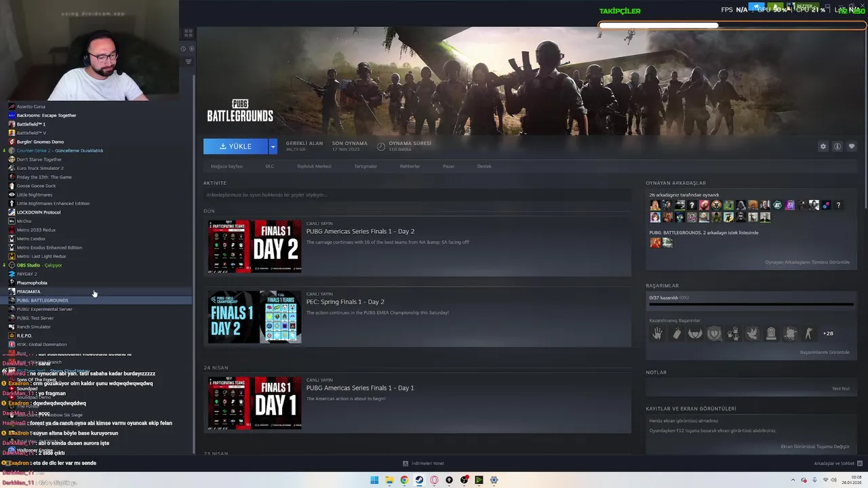Viewport: 868px width, 488px height.
Task: Click Finals 1 Day 1 Americas thumbnail
Action: [254, 403]
